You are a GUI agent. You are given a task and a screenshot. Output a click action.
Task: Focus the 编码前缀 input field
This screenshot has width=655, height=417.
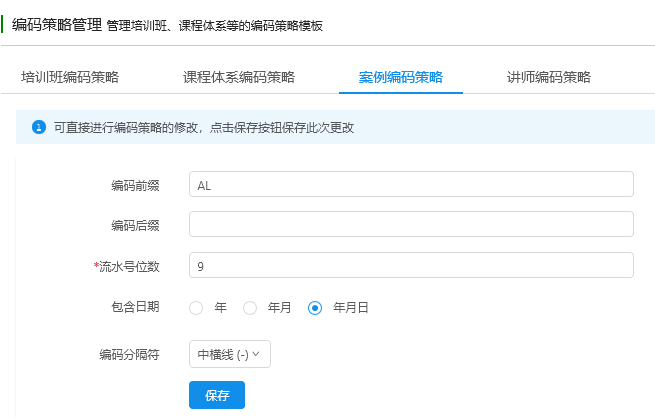(x=411, y=184)
